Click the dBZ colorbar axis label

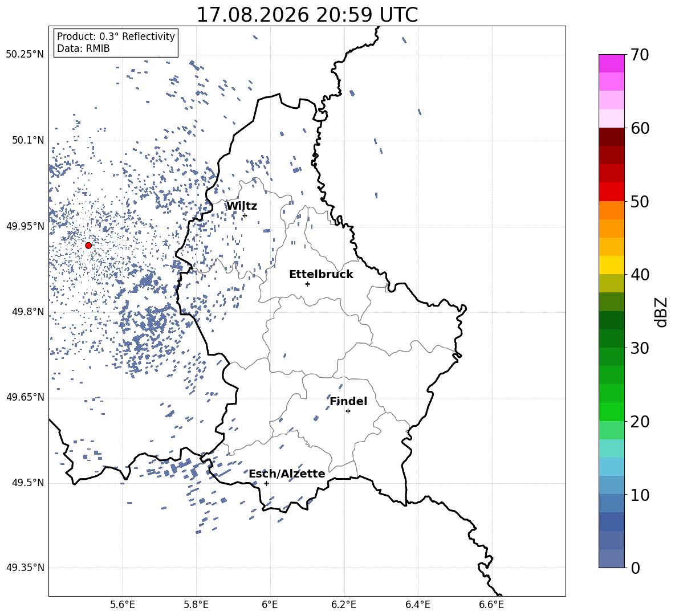[662, 312]
